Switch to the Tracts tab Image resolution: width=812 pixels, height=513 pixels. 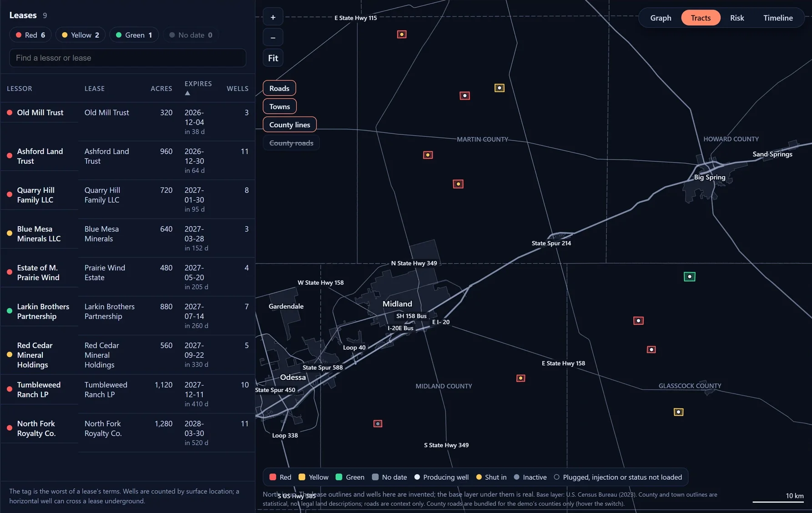(701, 18)
